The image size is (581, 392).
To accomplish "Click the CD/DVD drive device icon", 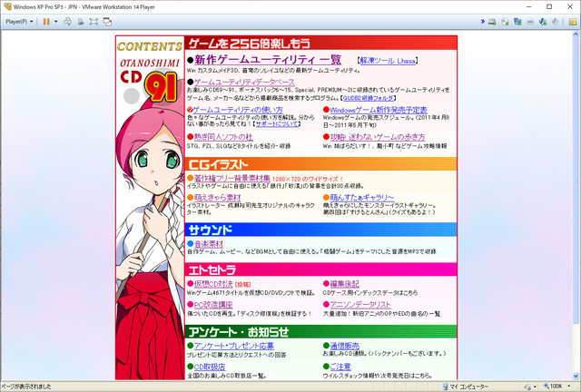I will (x=505, y=22).
